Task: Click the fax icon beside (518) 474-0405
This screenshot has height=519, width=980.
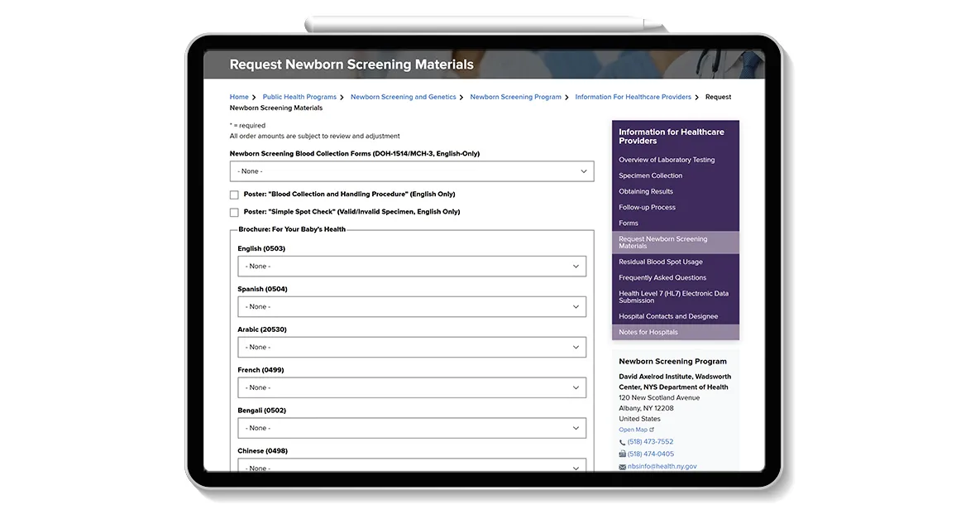Action: [x=622, y=454]
